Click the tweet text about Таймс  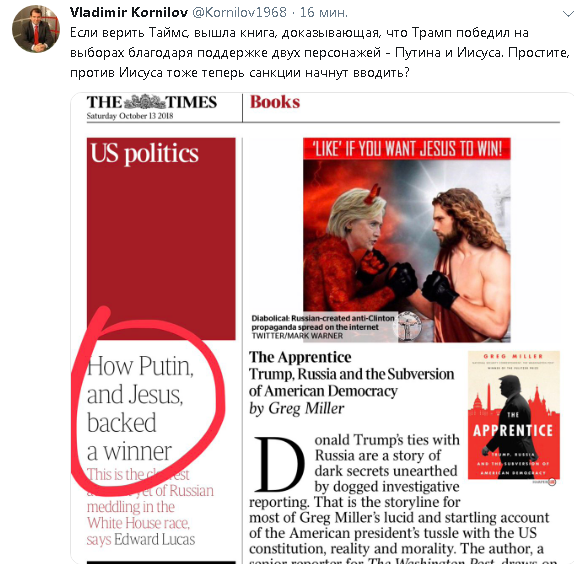320,53
